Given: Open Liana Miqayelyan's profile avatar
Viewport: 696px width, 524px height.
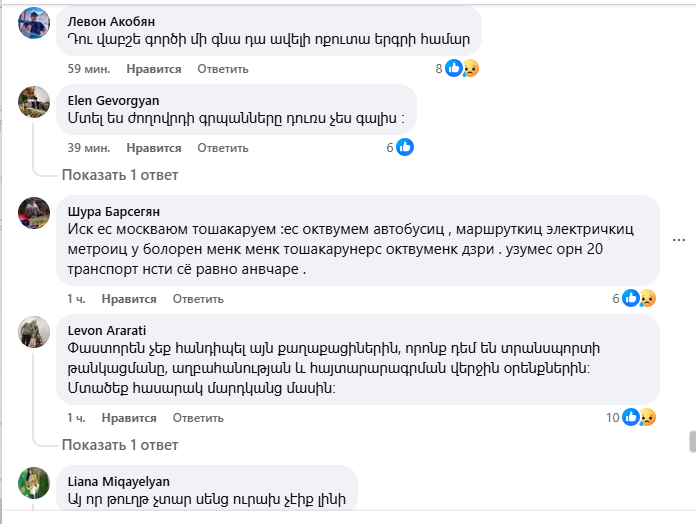Looking at the screenshot, I should pyautogui.click(x=35, y=482).
